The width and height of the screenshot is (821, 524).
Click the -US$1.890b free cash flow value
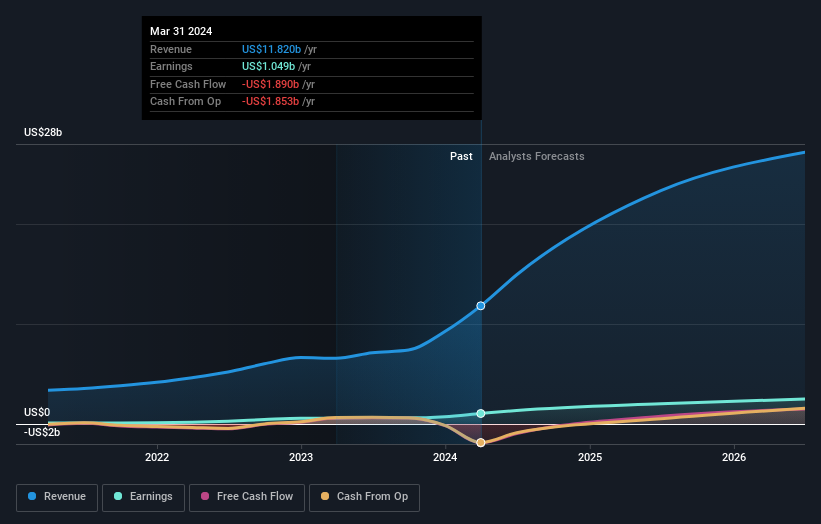point(270,84)
